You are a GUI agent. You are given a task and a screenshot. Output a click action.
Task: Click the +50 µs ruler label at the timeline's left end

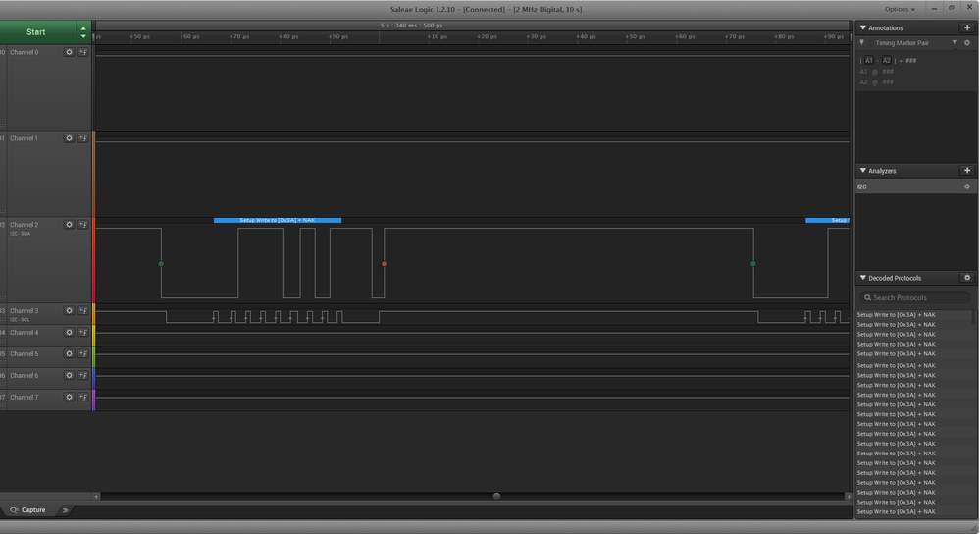140,37
